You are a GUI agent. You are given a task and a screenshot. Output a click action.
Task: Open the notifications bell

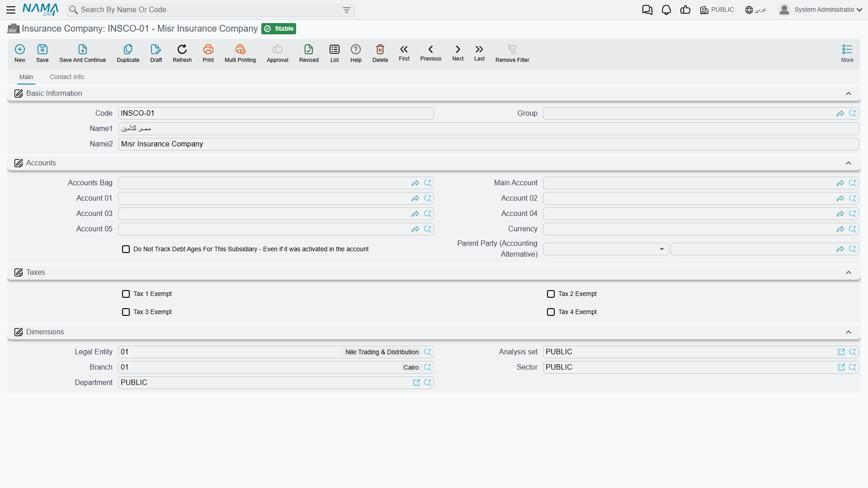666,10
